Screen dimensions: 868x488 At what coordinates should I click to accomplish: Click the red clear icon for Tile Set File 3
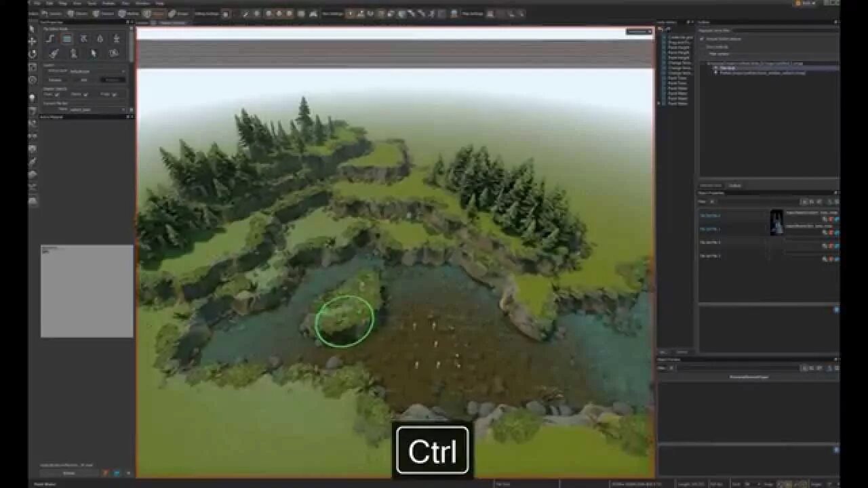click(831, 246)
